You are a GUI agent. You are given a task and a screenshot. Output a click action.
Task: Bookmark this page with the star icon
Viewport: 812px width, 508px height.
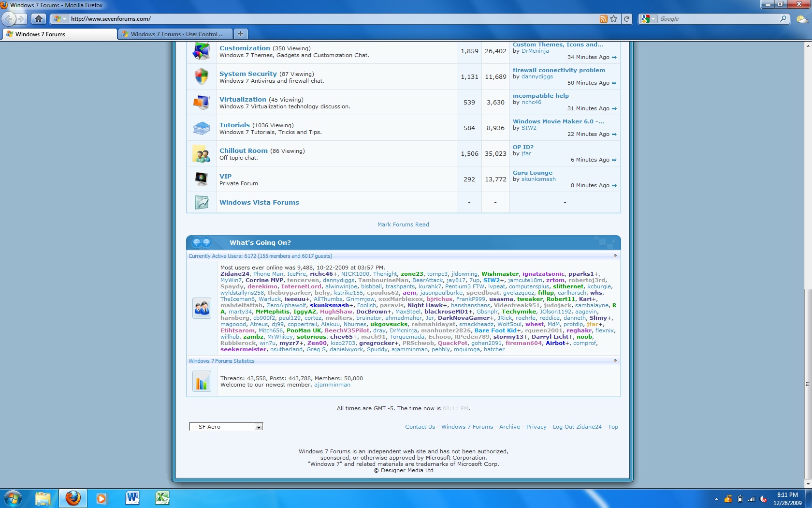[614, 19]
